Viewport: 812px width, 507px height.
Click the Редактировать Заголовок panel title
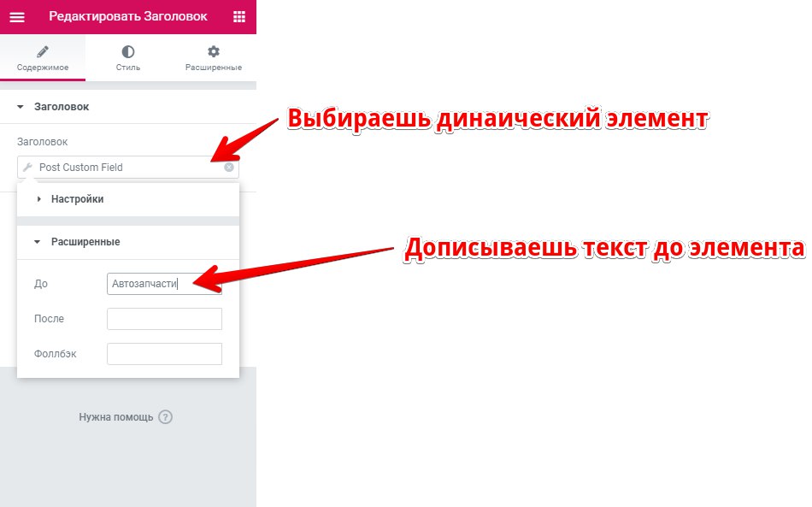[128, 16]
